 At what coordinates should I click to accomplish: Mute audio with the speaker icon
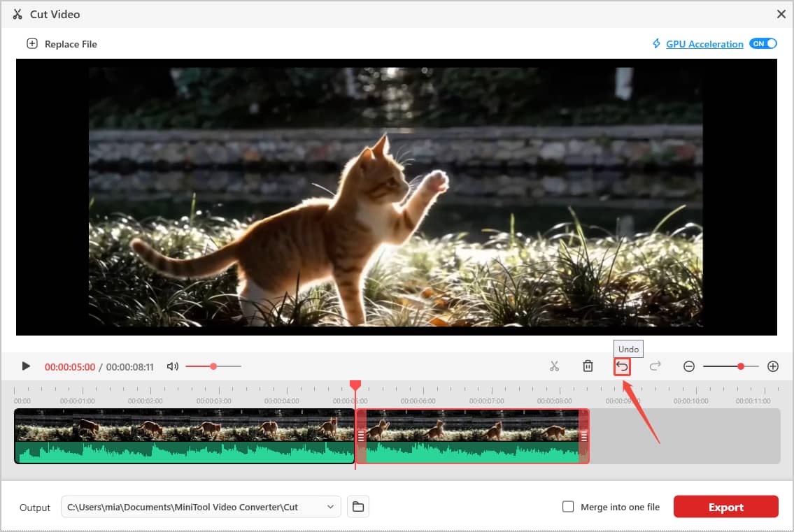173,366
